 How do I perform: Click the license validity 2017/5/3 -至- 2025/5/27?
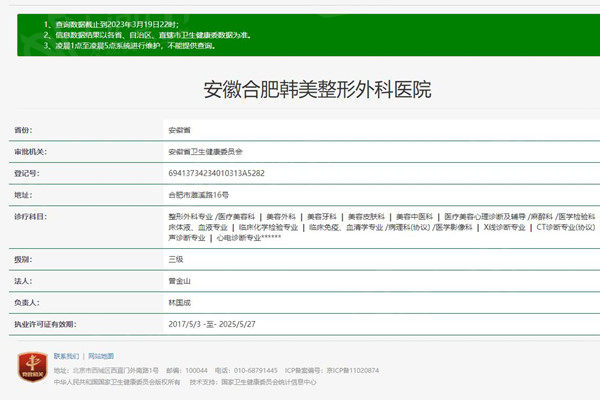(x=212, y=324)
